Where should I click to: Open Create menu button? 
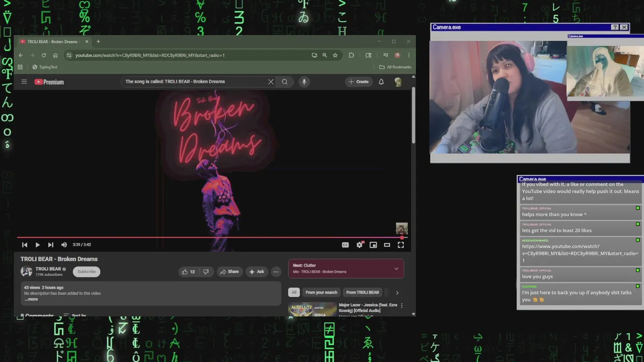(359, 81)
